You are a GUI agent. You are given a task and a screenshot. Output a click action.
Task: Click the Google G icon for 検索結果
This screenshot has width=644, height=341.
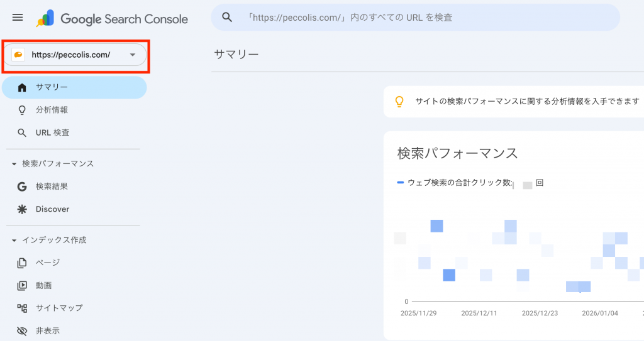pyautogui.click(x=23, y=187)
